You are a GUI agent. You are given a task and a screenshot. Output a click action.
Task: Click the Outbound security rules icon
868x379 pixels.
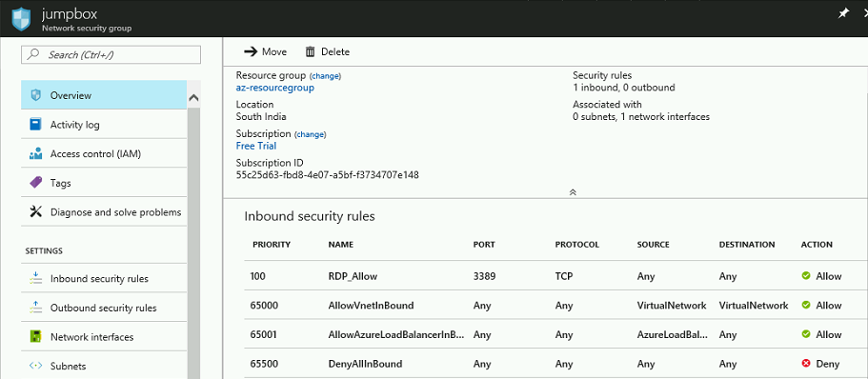click(x=35, y=308)
